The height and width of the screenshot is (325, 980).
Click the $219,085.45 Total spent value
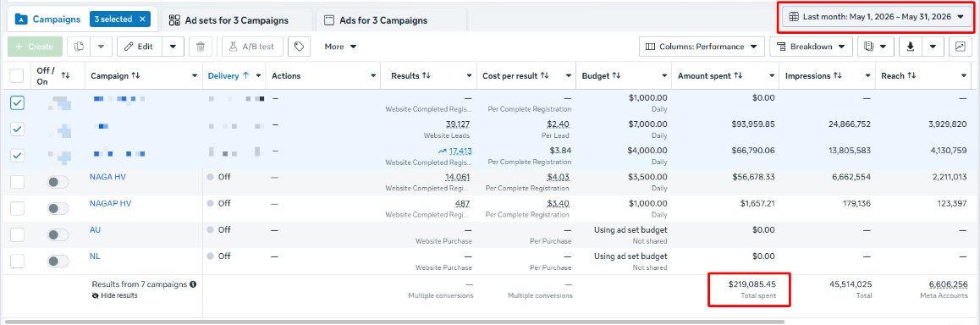coord(752,284)
